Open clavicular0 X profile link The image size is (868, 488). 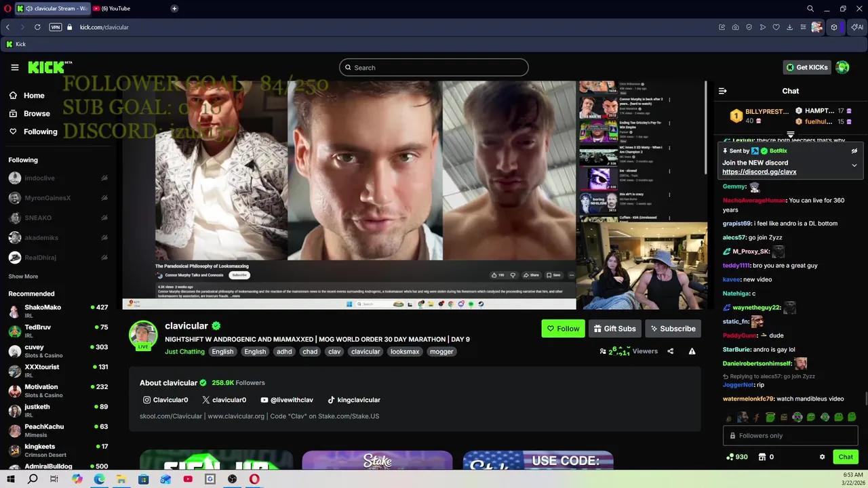coord(224,400)
